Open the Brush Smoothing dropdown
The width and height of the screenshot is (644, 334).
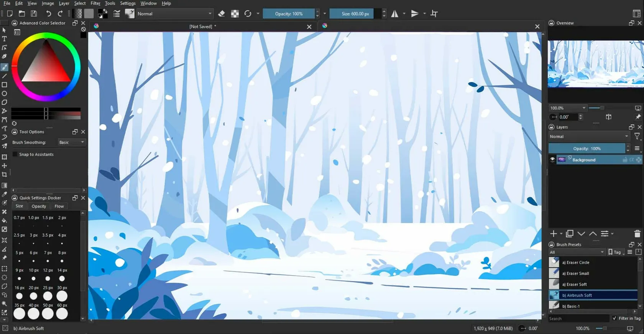(72, 142)
